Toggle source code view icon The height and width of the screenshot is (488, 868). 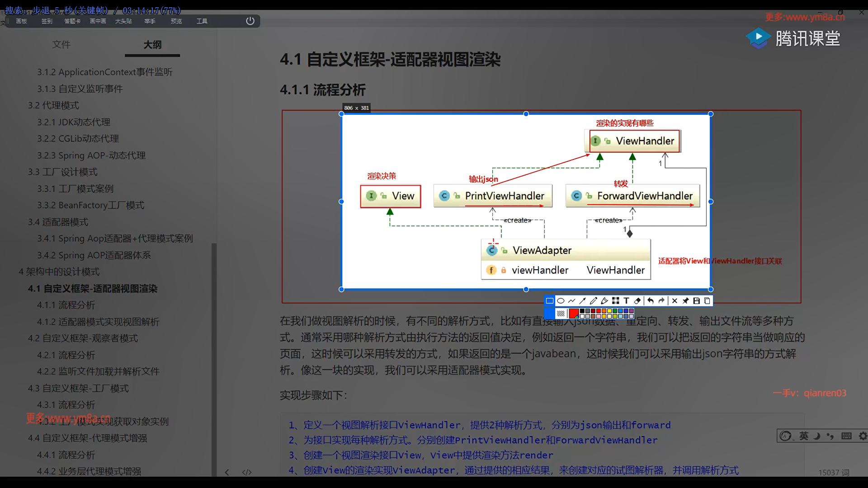coord(247,472)
